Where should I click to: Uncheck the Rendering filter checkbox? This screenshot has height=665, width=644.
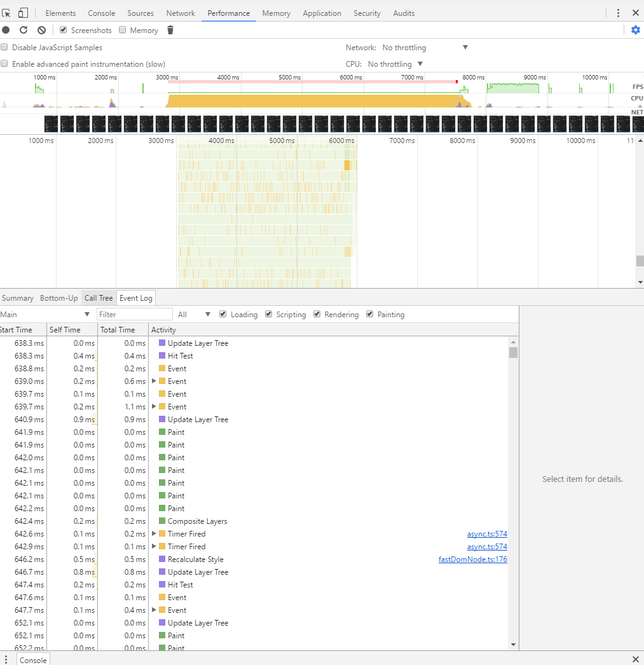click(x=317, y=314)
